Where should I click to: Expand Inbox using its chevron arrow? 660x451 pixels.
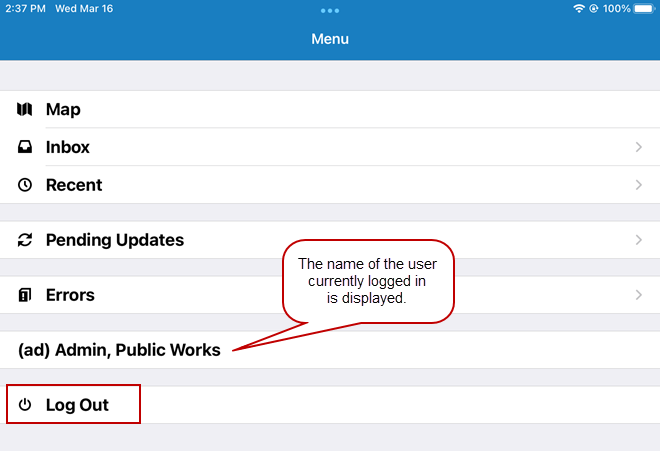click(639, 147)
